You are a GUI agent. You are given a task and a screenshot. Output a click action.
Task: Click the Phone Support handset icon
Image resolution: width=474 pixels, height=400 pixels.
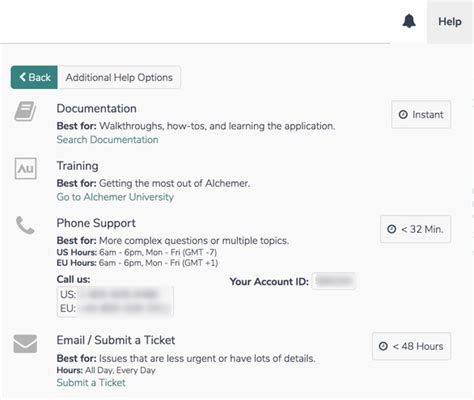pyautogui.click(x=25, y=225)
